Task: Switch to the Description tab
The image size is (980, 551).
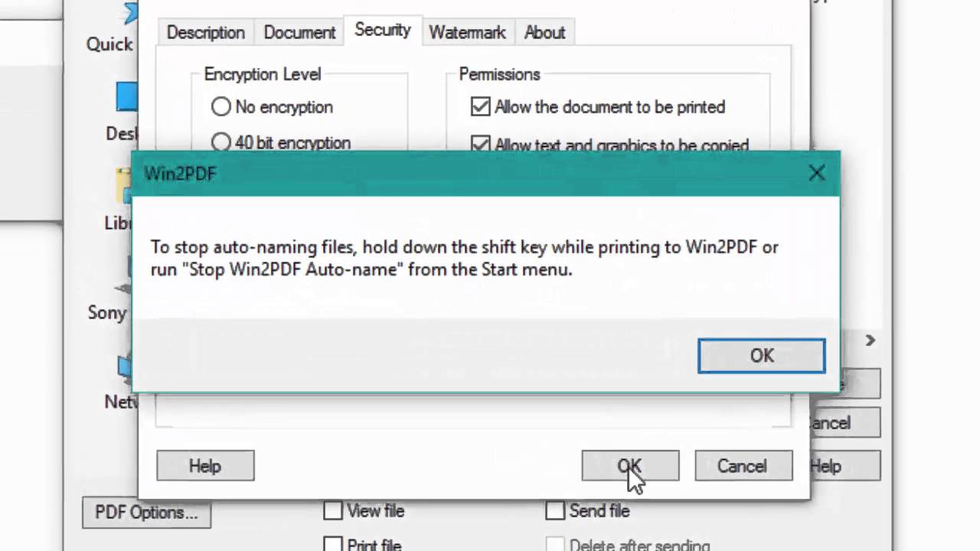Action: 205,32
